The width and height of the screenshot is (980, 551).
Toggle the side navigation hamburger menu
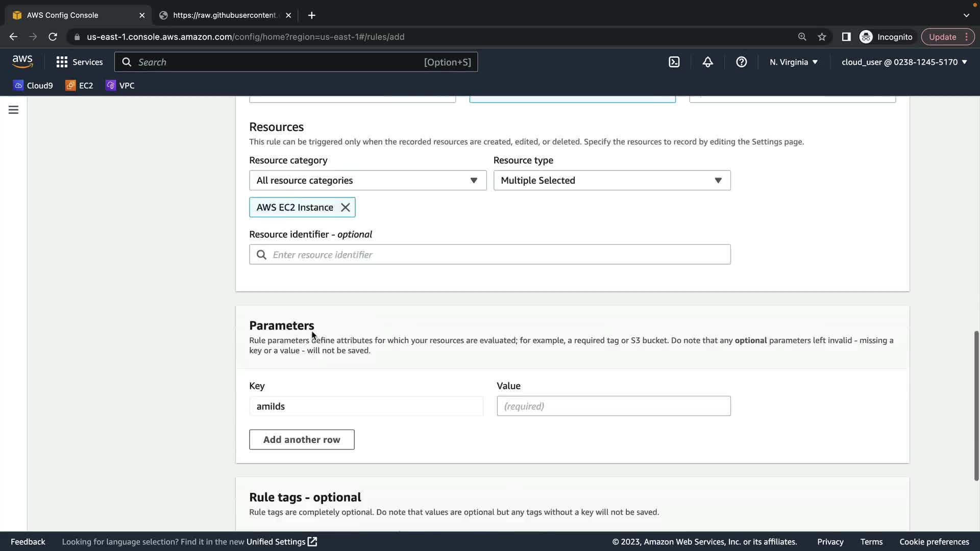pyautogui.click(x=13, y=110)
